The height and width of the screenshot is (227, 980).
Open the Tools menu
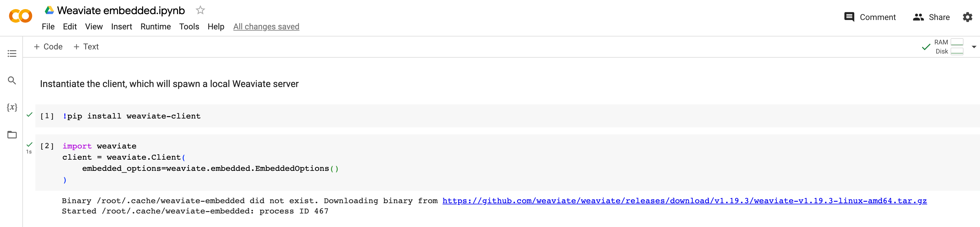click(x=189, y=27)
